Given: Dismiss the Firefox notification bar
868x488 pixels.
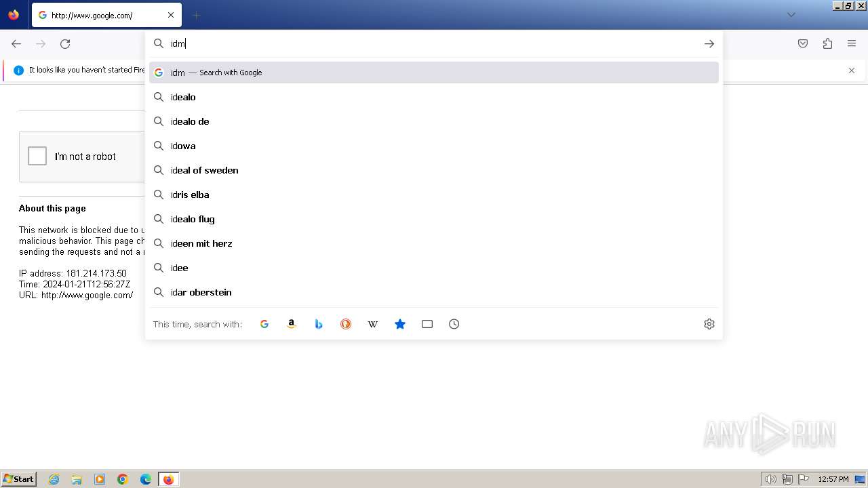Looking at the screenshot, I should coord(852,70).
